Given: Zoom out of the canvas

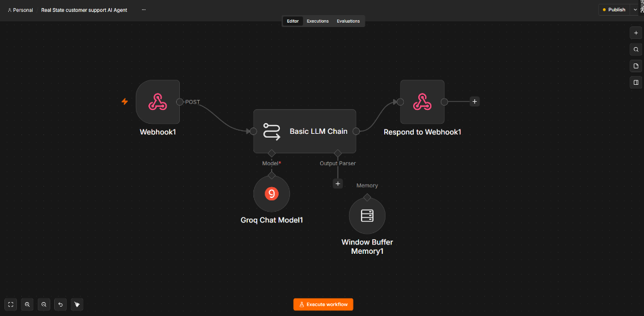Looking at the screenshot, I should (43, 305).
